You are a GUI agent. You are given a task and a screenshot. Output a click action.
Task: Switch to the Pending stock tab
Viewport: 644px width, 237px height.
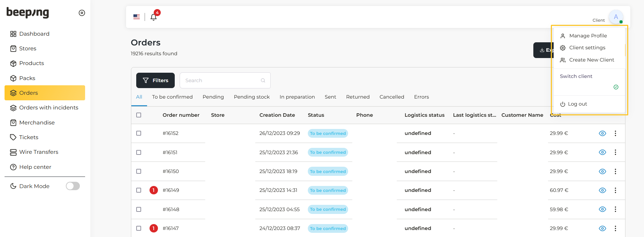pos(251,97)
